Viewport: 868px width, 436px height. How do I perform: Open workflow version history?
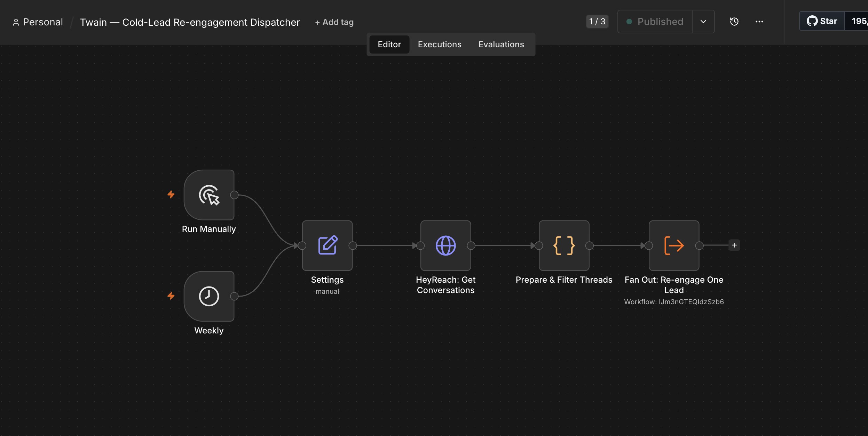pyautogui.click(x=734, y=22)
